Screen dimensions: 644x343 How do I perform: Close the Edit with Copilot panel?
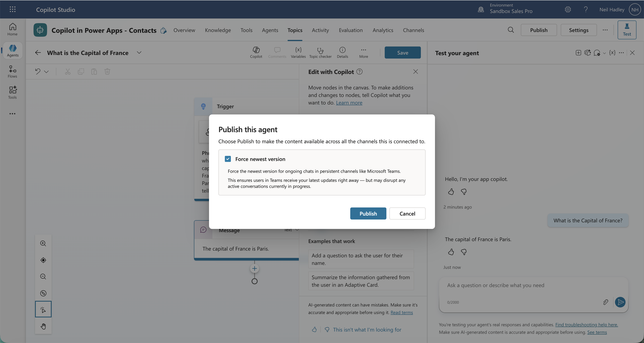tap(416, 72)
